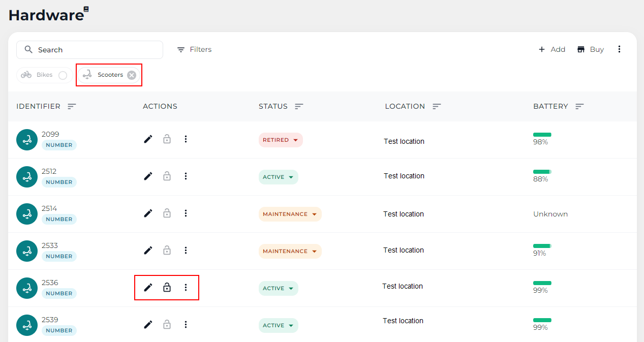The image size is (644, 342).
Task: Click the edit pencil for scooter 2099
Action: point(148,139)
